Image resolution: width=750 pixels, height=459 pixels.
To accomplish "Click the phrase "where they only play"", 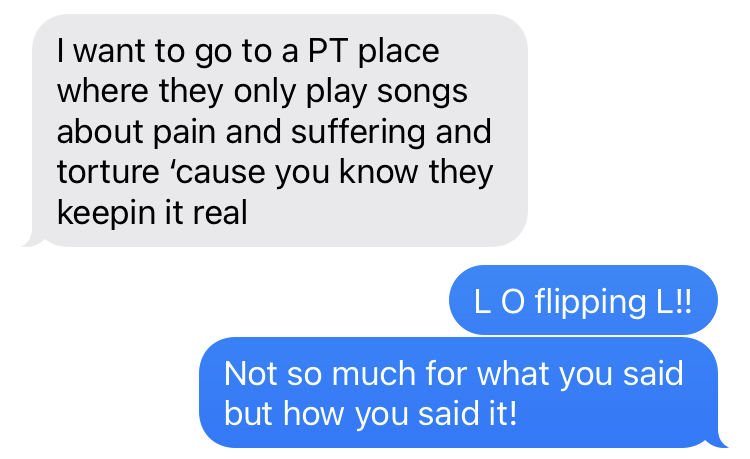I will [212, 92].
